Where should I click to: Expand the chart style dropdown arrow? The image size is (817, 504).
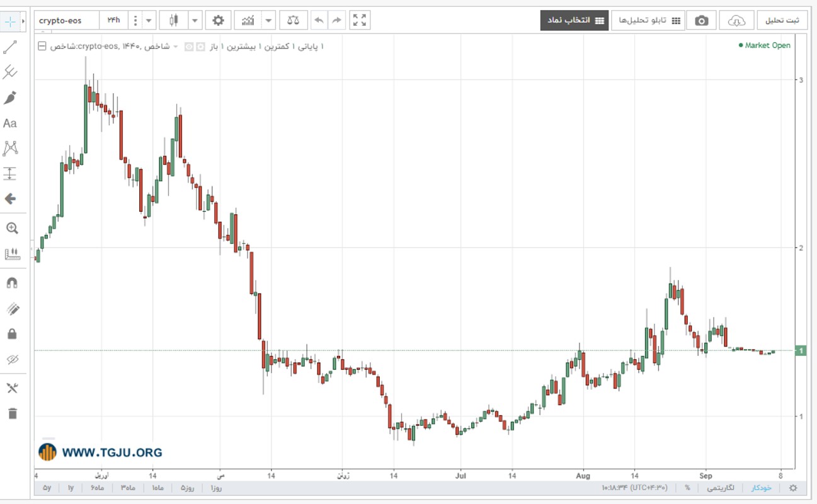point(195,20)
